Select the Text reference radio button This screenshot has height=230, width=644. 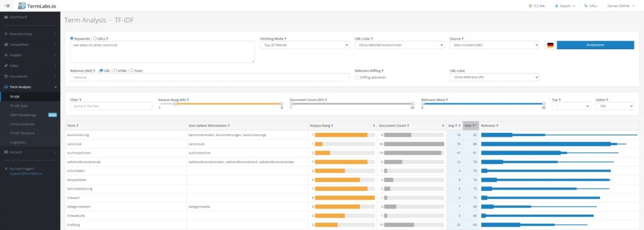[x=132, y=71]
